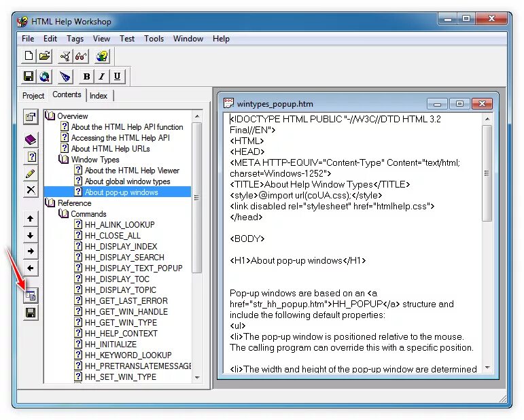Click Move selection down arrow
The width and height of the screenshot is (524, 420).
[x=31, y=235]
